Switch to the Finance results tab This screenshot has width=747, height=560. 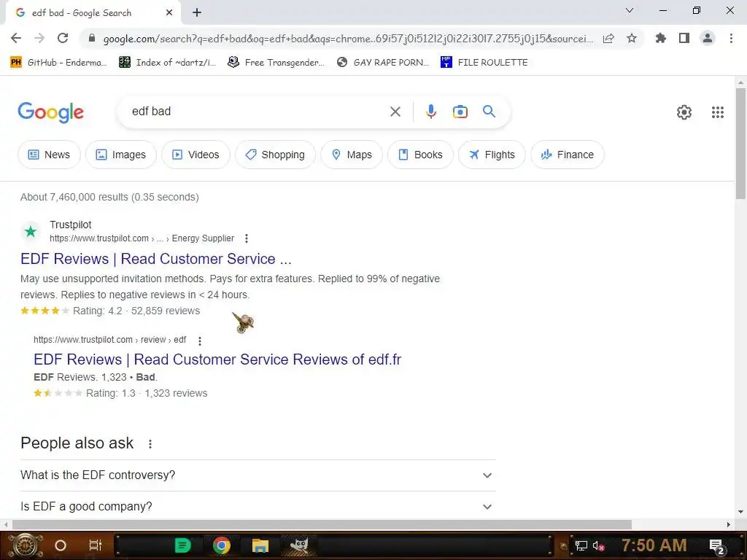568,155
